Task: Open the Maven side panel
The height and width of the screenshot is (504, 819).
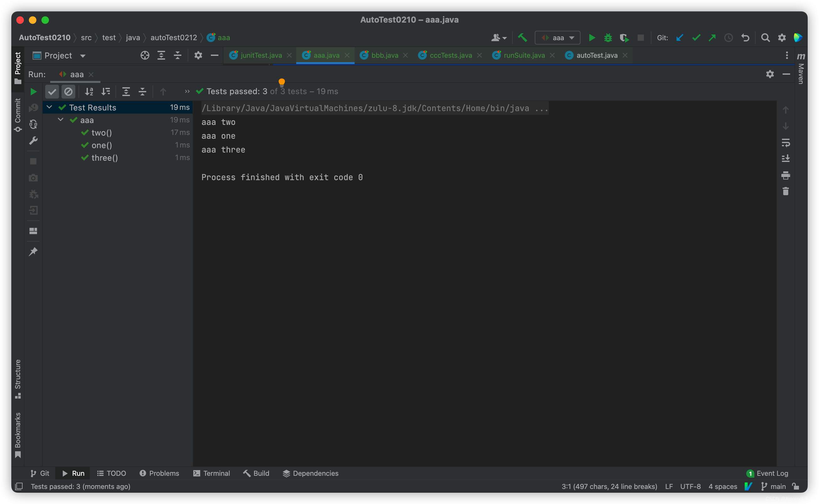Action: [x=801, y=68]
